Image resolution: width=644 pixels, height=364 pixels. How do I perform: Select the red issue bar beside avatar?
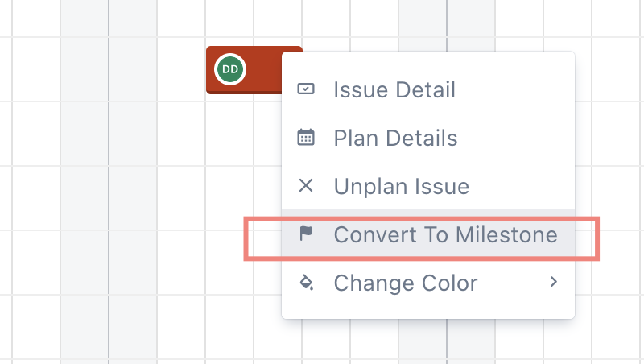[264, 69]
